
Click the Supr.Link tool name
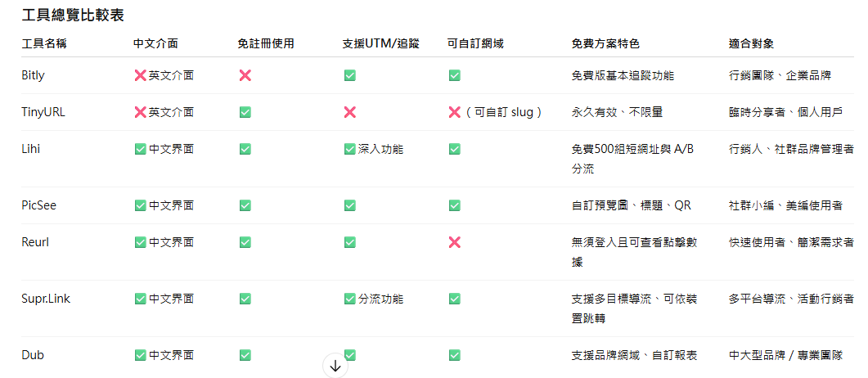(46, 299)
